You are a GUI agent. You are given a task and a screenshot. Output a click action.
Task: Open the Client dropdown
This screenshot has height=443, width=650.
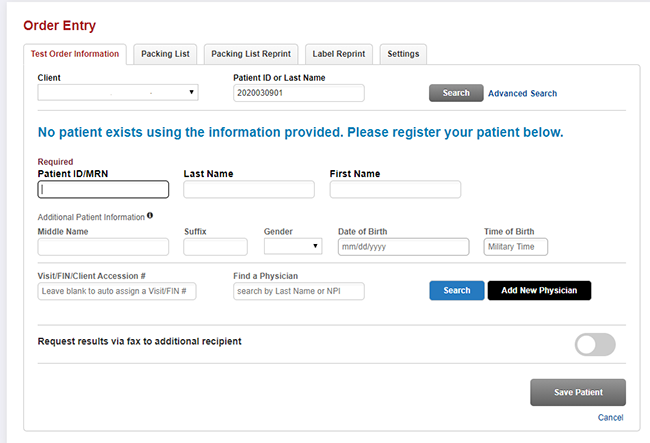point(118,92)
